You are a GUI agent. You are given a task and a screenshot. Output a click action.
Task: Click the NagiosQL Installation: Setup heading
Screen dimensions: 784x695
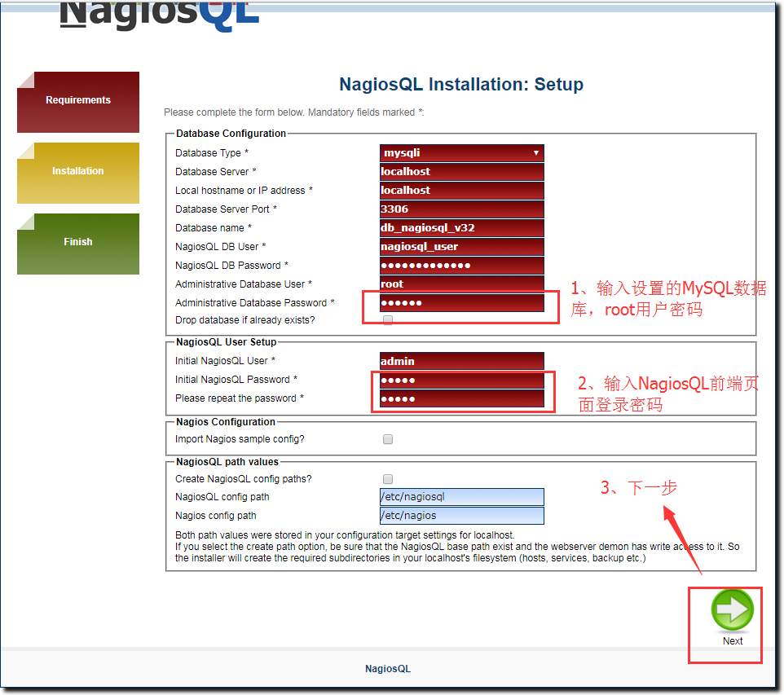[x=461, y=84]
